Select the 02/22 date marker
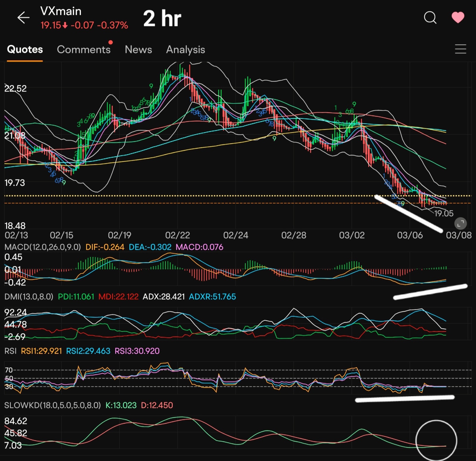 [x=178, y=235]
